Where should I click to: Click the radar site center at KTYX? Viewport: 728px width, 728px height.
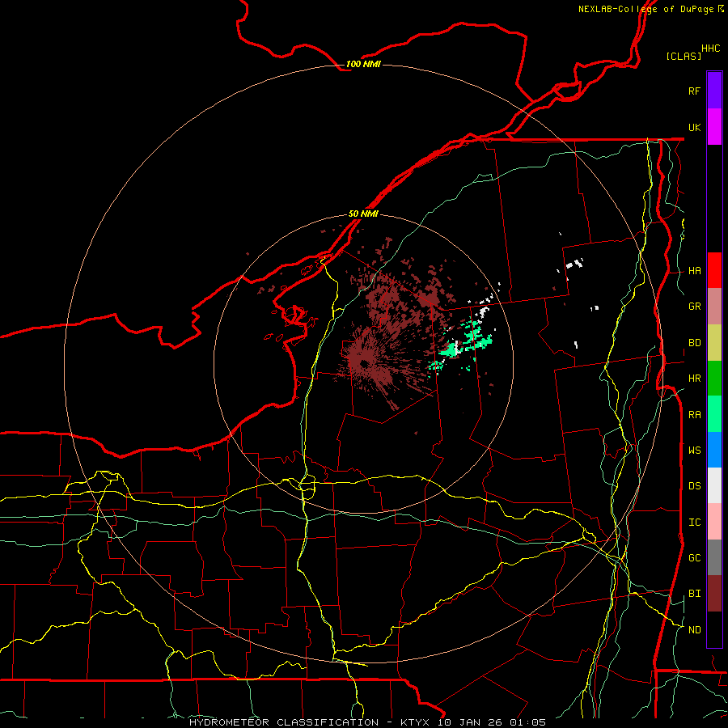click(x=363, y=363)
